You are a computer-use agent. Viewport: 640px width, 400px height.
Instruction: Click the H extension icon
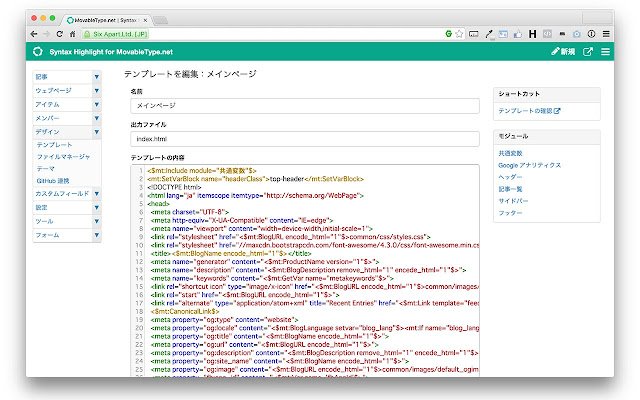(532, 34)
